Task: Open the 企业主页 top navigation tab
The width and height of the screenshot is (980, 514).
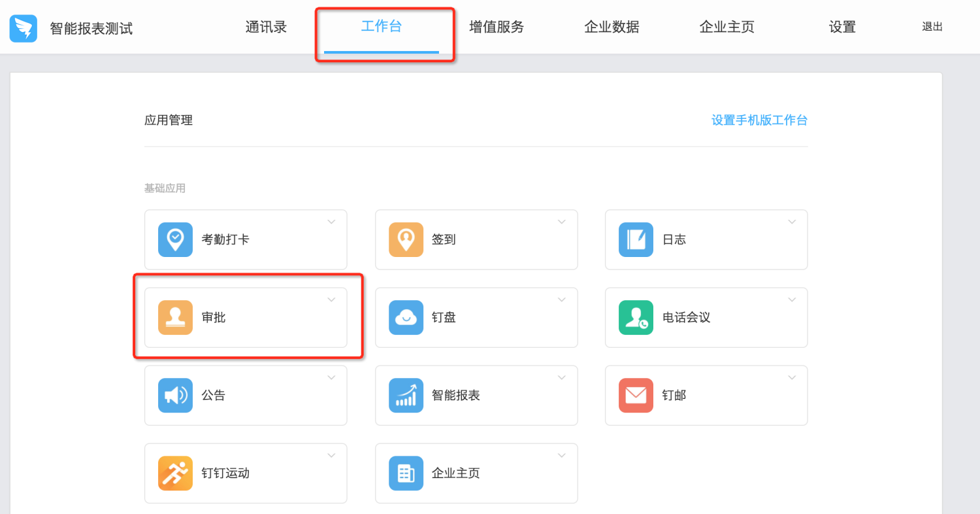Action: pos(727,27)
